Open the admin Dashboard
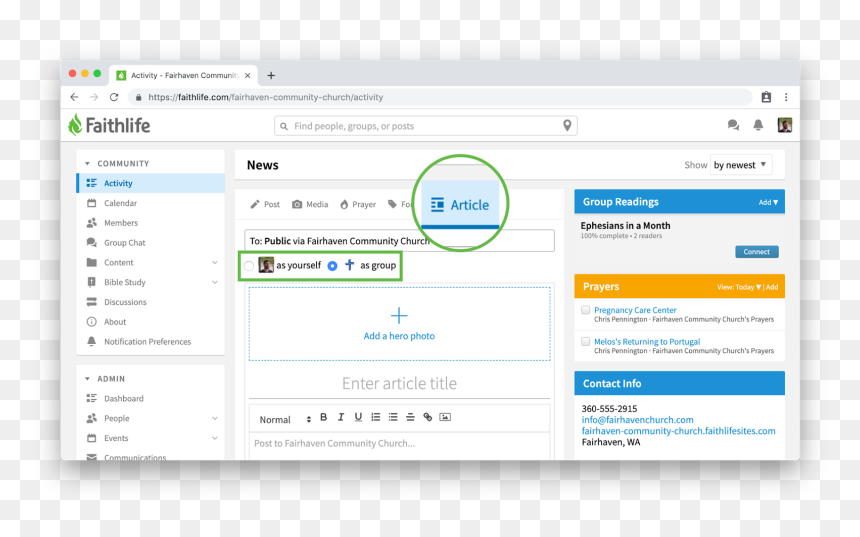Screen dimensions: 860x537 coord(123,398)
